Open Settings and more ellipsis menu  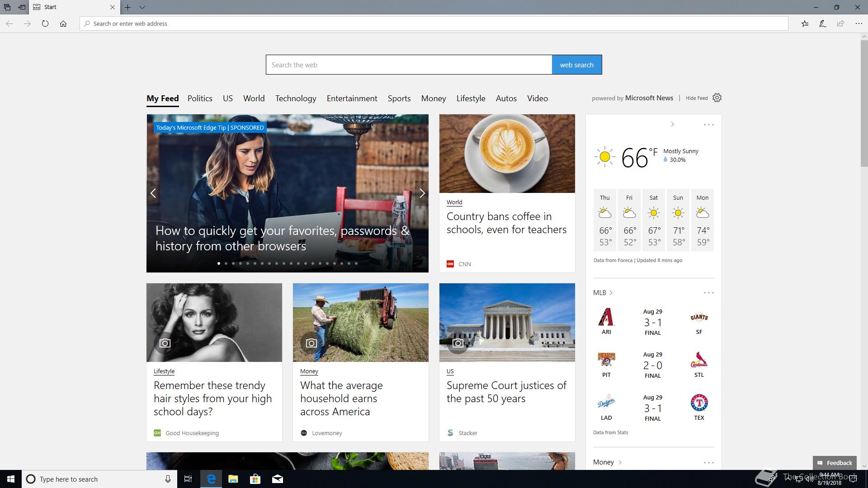(859, 23)
